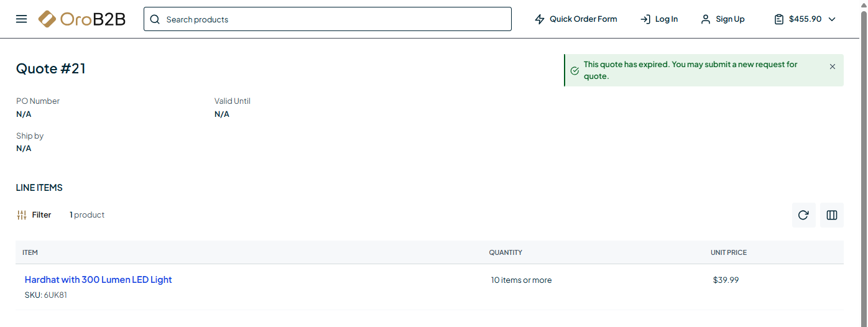Image resolution: width=868 pixels, height=327 pixels.
Task: Type in the Search products field
Action: pos(336,19)
